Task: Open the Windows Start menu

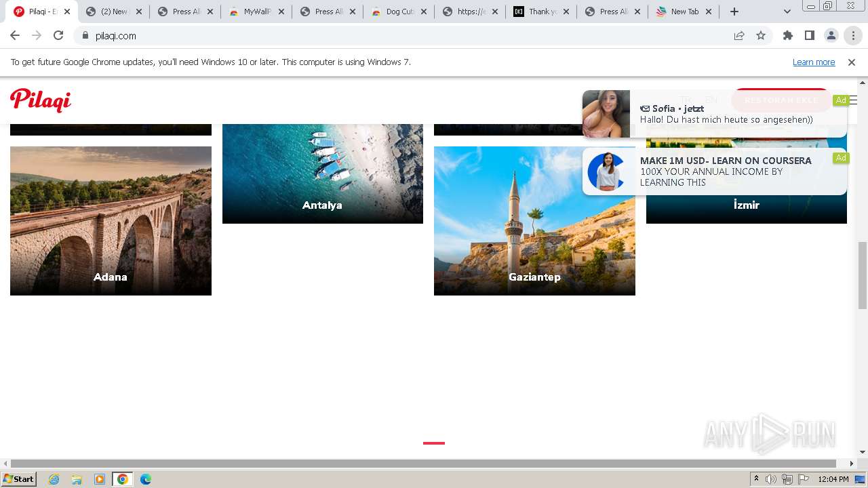Action: coord(19,479)
